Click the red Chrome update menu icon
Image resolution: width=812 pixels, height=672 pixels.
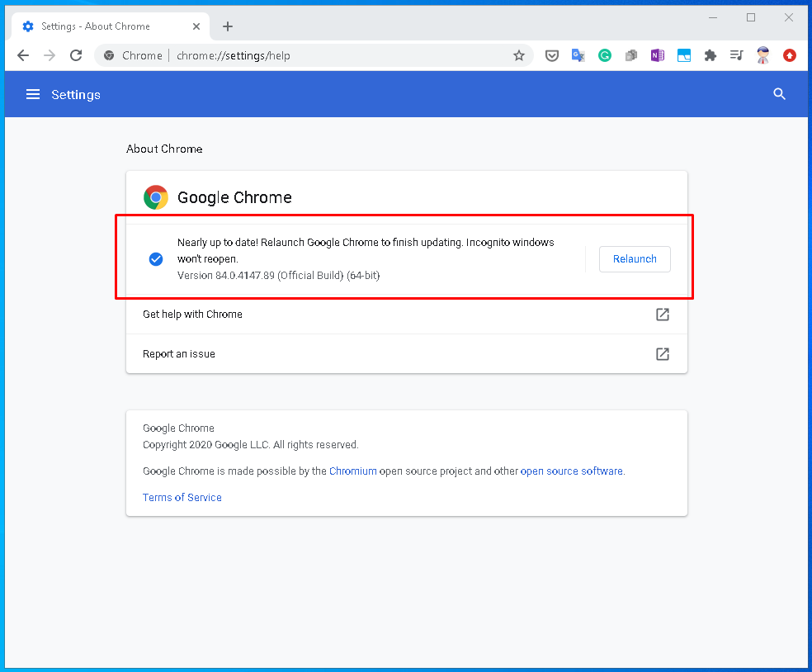coord(789,55)
